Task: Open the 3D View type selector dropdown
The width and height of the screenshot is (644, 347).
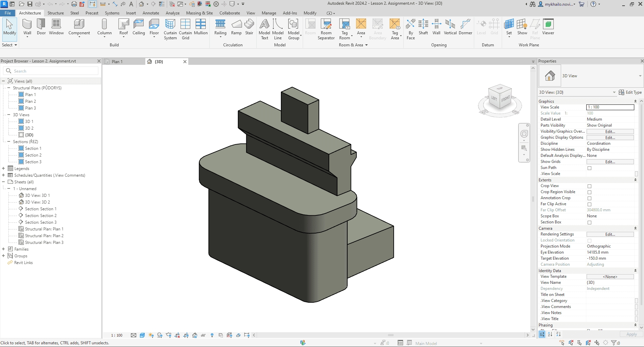Action: [x=640, y=76]
